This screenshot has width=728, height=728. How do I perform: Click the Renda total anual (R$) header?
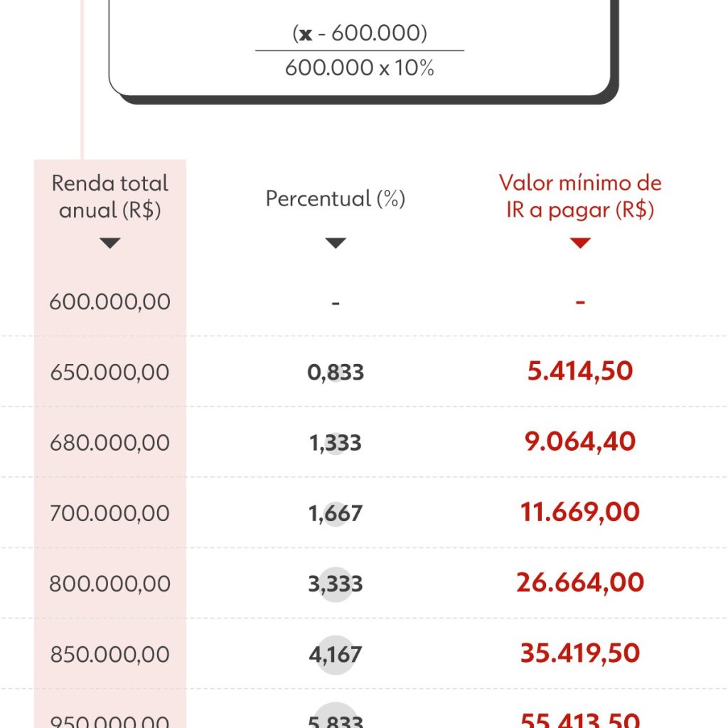[110, 196]
